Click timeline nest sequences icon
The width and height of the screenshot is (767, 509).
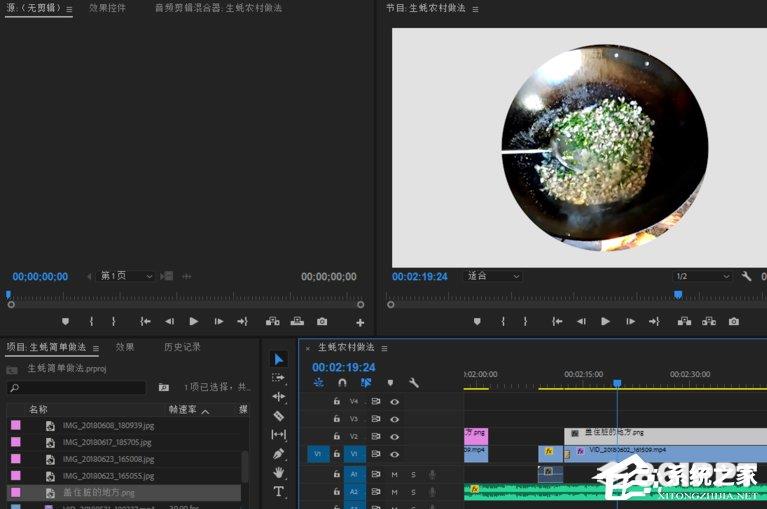[318, 383]
